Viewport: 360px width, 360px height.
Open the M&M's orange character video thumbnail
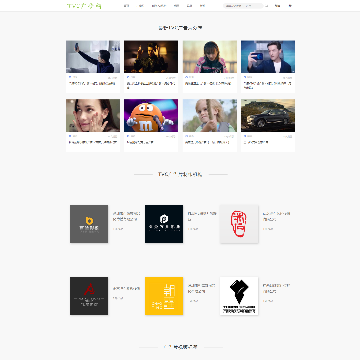[151, 115]
